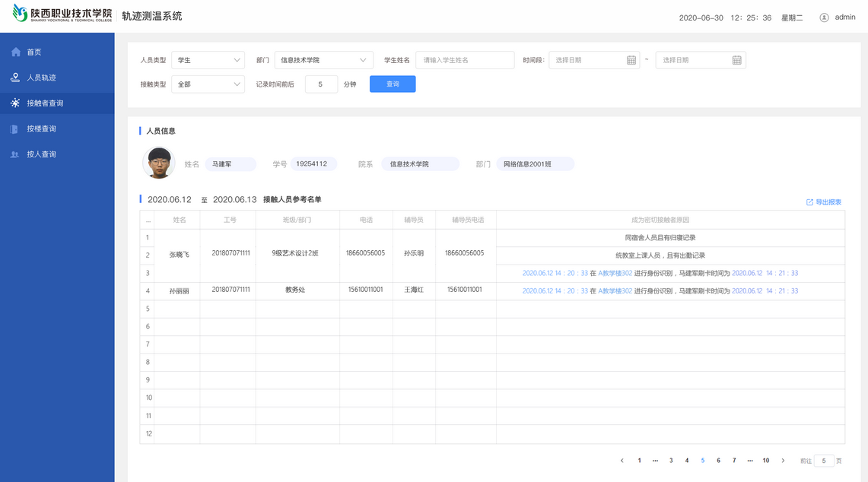
Task: Select 人员轨迹 from the sidebar menu
Action: click(42, 78)
